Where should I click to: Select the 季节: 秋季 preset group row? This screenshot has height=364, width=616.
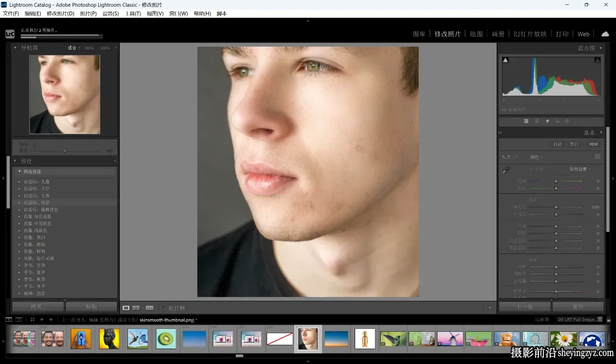click(x=65, y=279)
